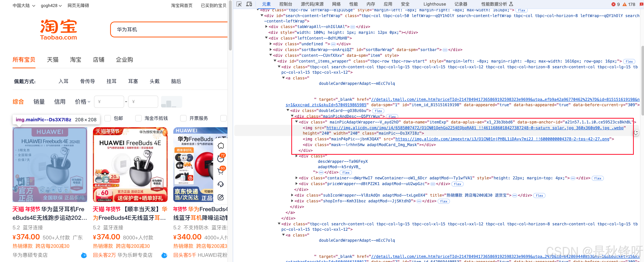Click the flex badge beside doubleCard div
This screenshot has width=644, height=262.
point(378,111)
